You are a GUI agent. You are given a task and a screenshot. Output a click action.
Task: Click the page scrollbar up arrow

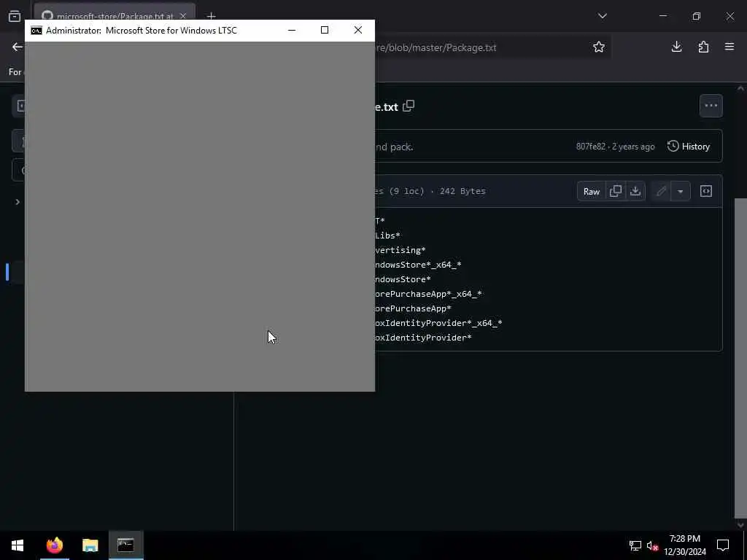(x=740, y=88)
